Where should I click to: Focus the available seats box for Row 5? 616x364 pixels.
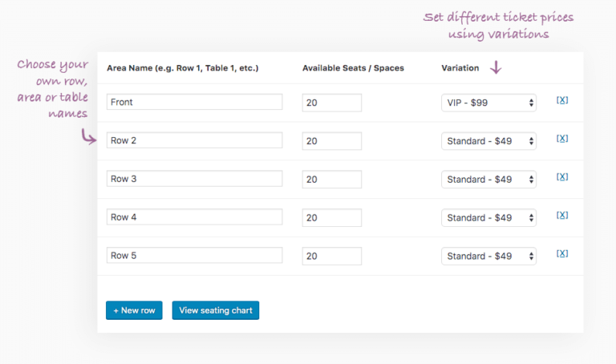(331, 256)
